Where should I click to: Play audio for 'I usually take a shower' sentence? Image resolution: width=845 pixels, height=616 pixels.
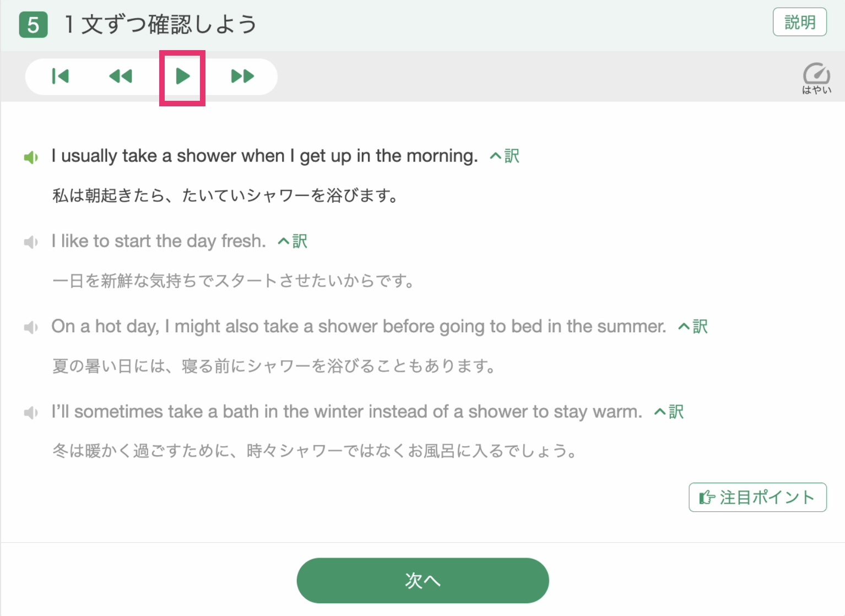[x=31, y=158]
